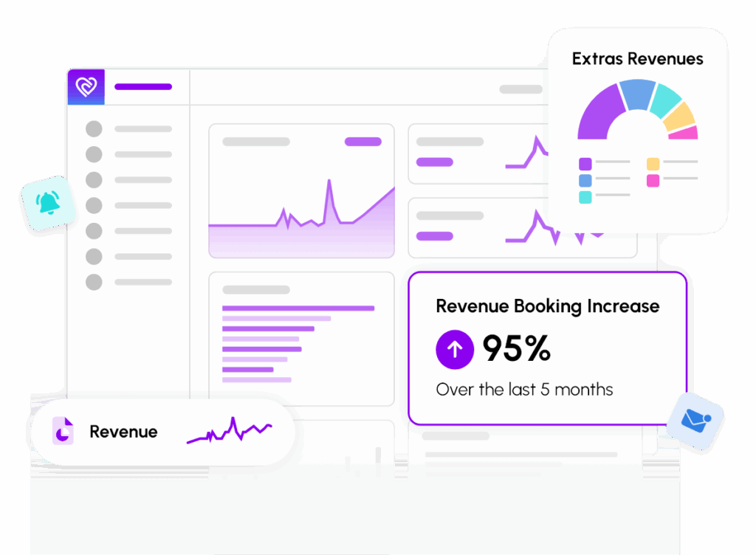Click the purple up-arrow circle icon
Viewport: 756px width, 555px height.
coord(455,349)
